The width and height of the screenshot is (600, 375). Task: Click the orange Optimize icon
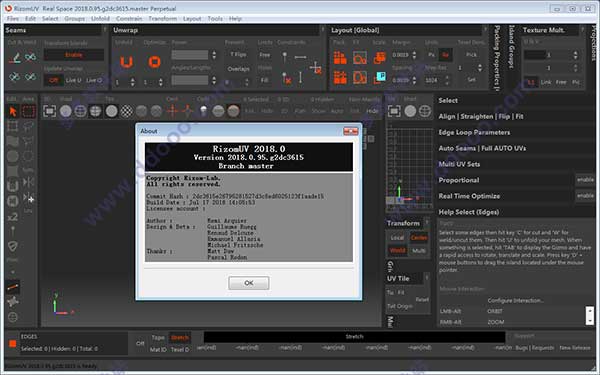[x=155, y=62]
